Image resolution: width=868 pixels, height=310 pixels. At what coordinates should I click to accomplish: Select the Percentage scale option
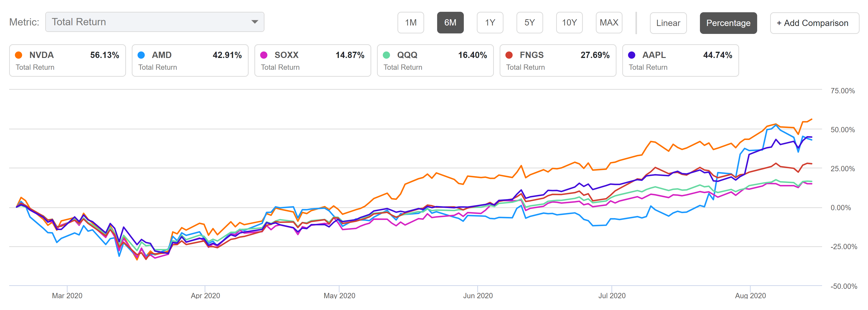pyautogui.click(x=728, y=23)
